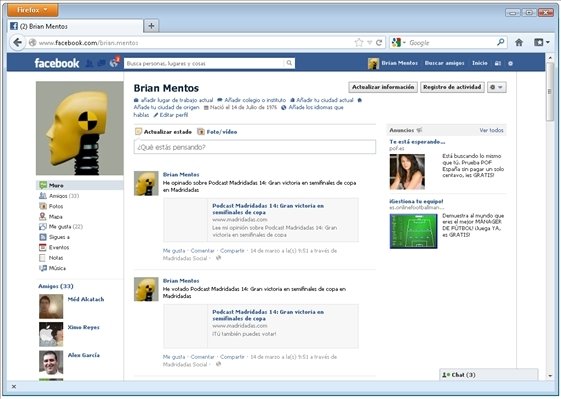The width and height of the screenshot is (561, 399).
Task: Click Música icon in left sidebar
Action: [x=43, y=268]
